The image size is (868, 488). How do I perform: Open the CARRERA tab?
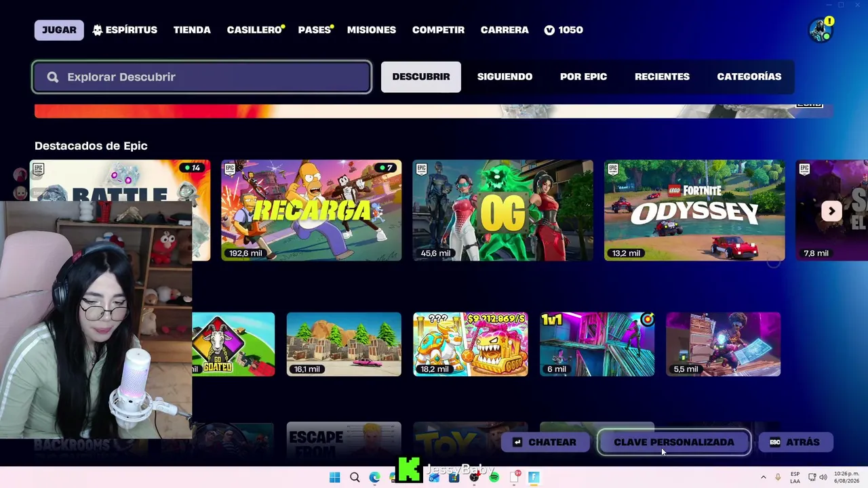tap(505, 30)
